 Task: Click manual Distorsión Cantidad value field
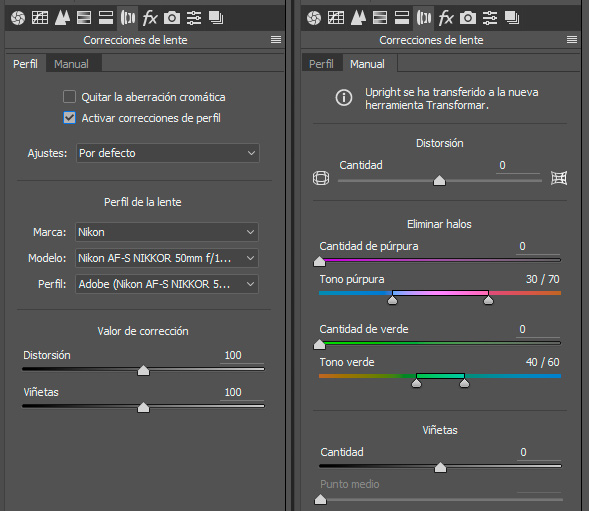[x=518, y=165]
